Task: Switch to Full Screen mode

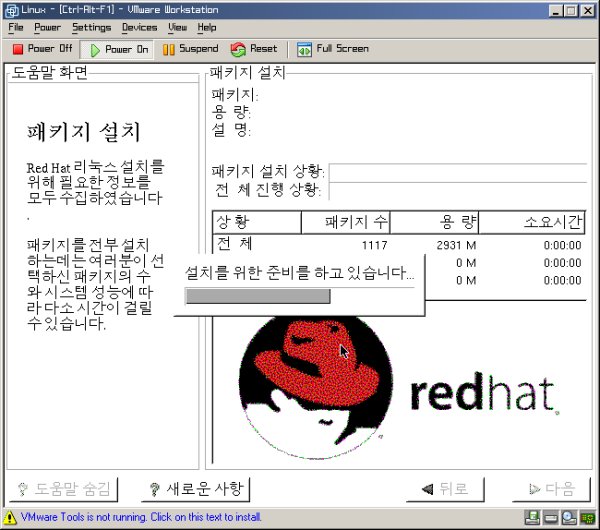Action: (x=333, y=49)
